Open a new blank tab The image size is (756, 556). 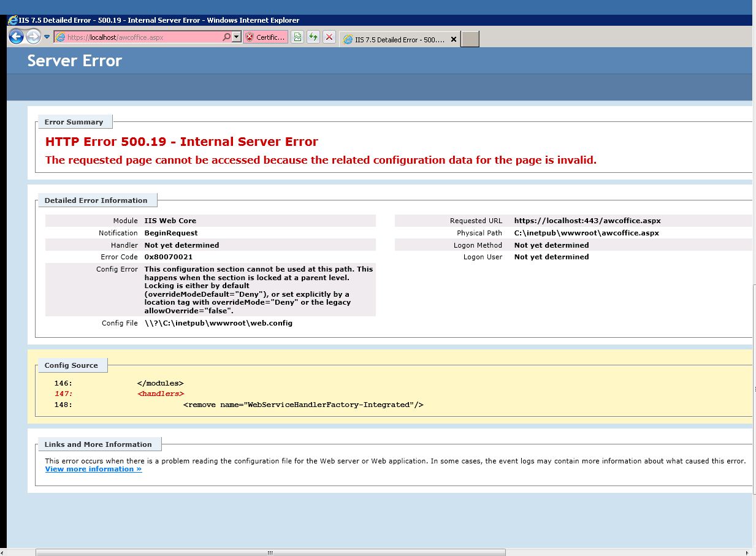470,39
